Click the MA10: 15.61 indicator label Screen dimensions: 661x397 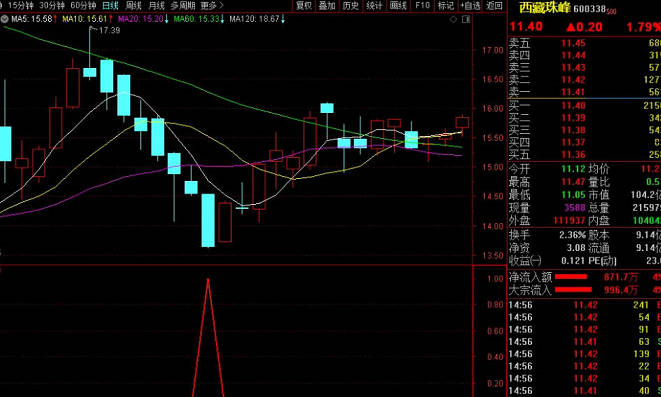tap(87, 19)
